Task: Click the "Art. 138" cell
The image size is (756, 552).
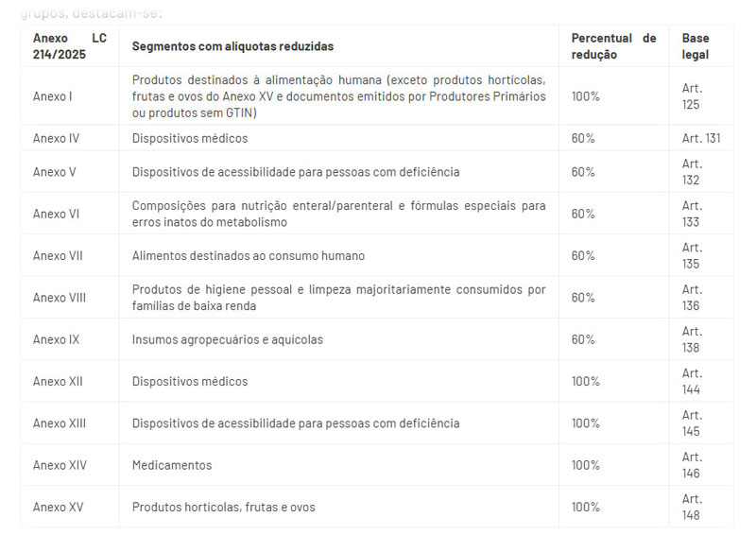Action: (692, 339)
